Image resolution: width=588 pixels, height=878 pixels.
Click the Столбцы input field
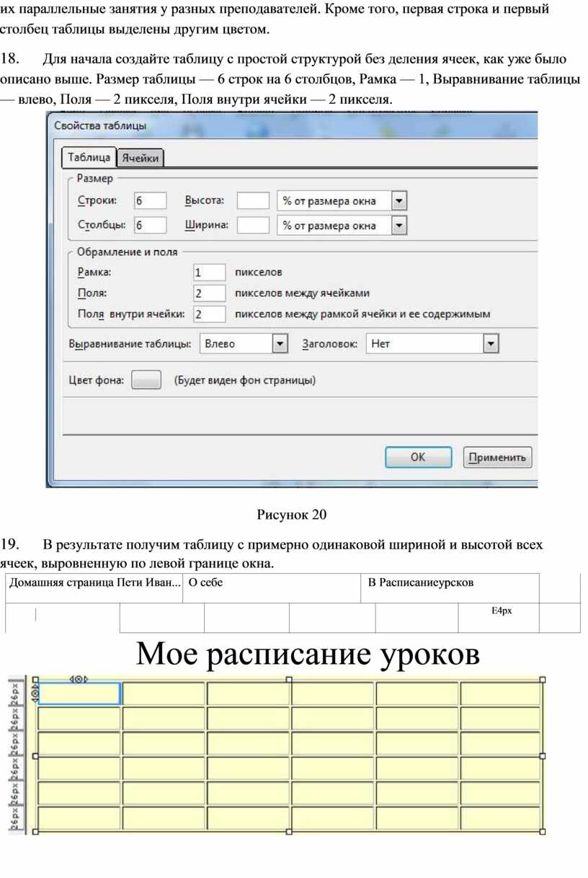150,225
